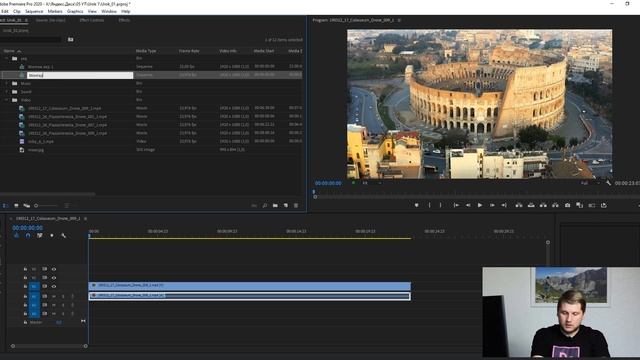Viewport: 640px width, 360px height.
Task: Open the Clip menu
Action: [x=17, y=11]
